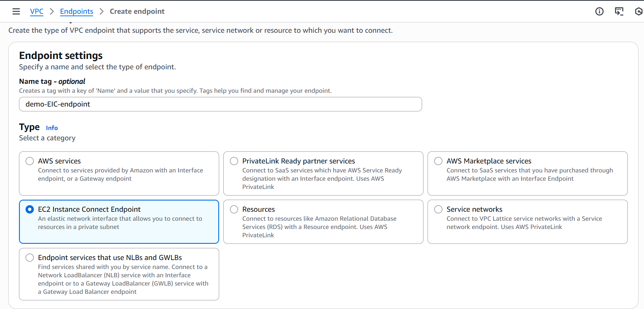Click the Name tag input field

pyautogui.click(x=220, y=104)
